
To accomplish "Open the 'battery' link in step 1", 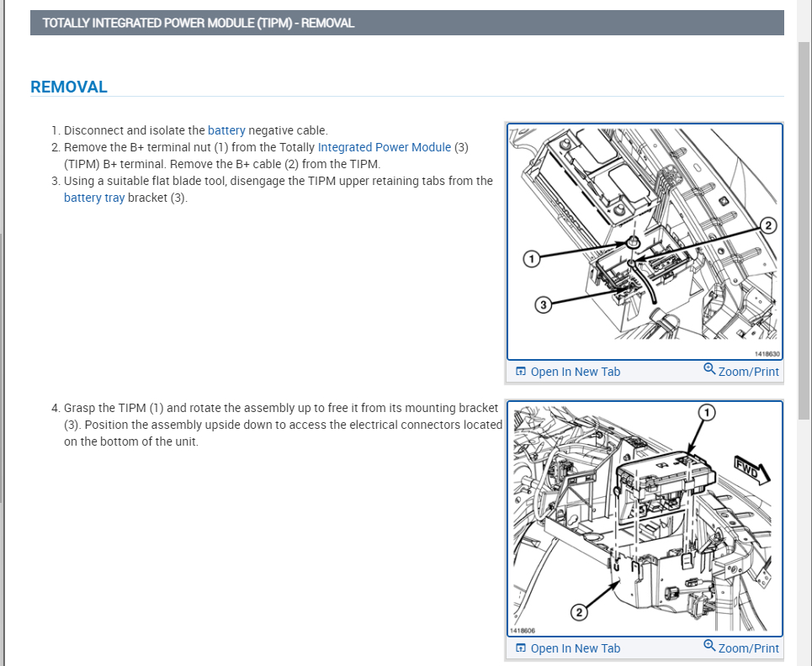I will [x=226, y=130].
